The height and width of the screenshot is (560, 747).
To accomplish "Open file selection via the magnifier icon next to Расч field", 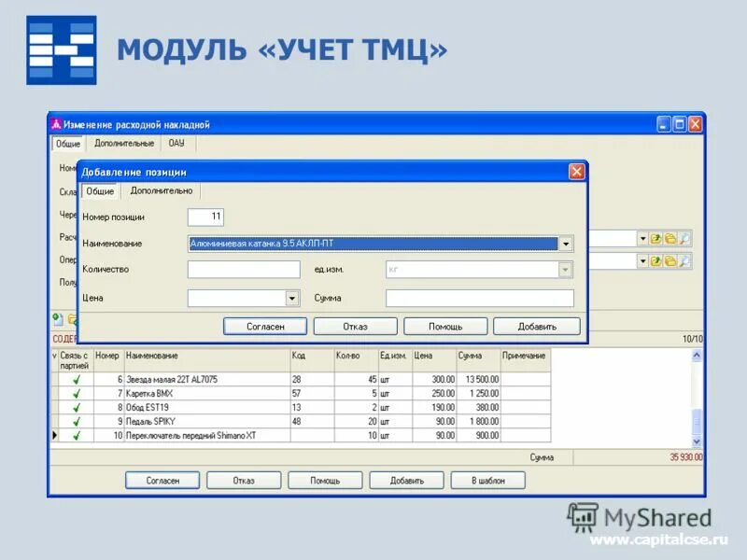I will [684, 238].
